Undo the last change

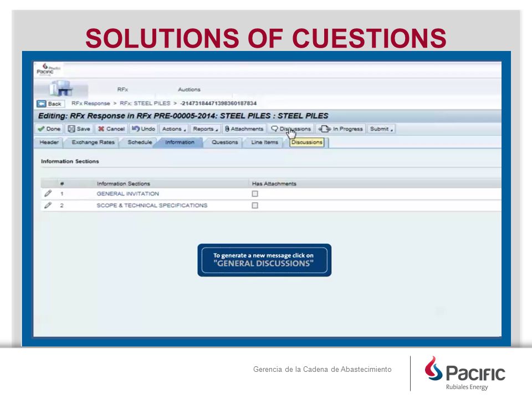144,129
